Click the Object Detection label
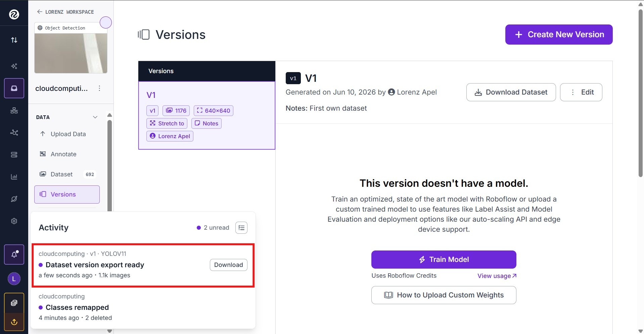 [65, 28]
